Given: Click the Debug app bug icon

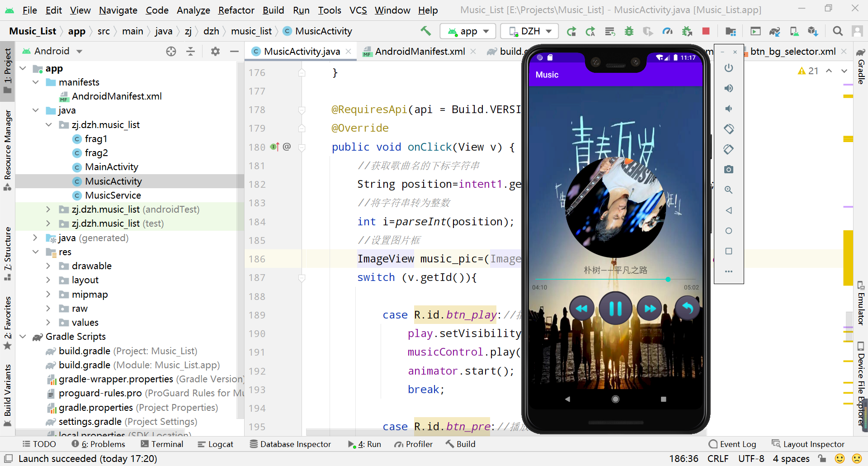Looking at the screenshot, I should click(629, 31).
